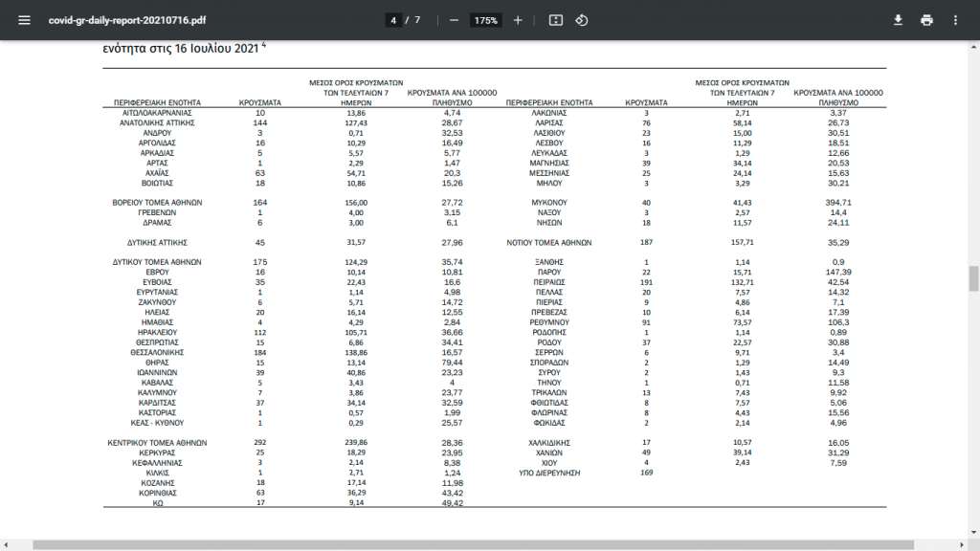This screenshot has width=980, height=551.
Task: Click the ΕΥΡΥΤΑΝΙΑΣ row label
Action: [157, 293]
